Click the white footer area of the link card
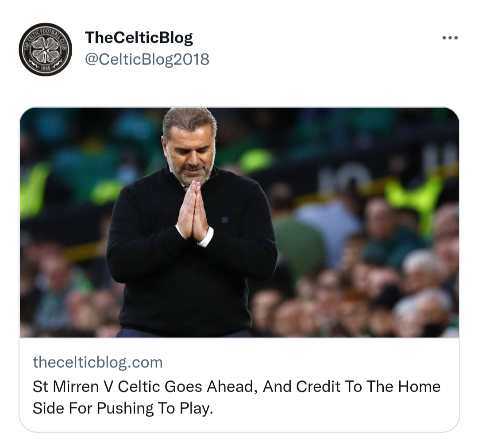 click(239, 385)
